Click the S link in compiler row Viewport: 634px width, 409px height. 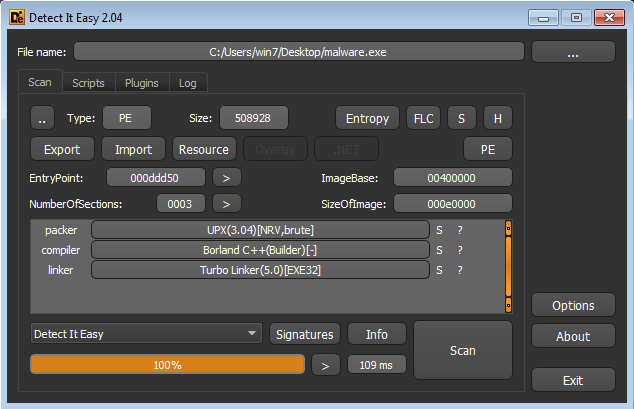point(439,250)
